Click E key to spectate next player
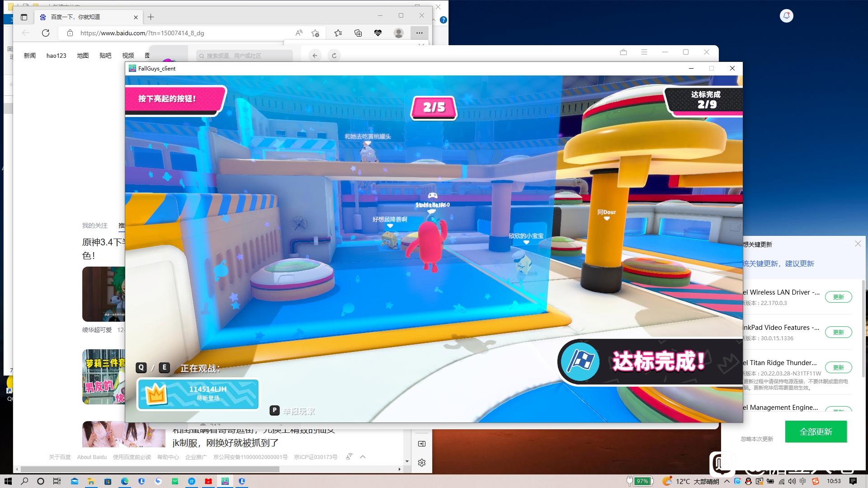Viewport: 868px width, 488px height. pyautogui.click(x=165, y=367)
